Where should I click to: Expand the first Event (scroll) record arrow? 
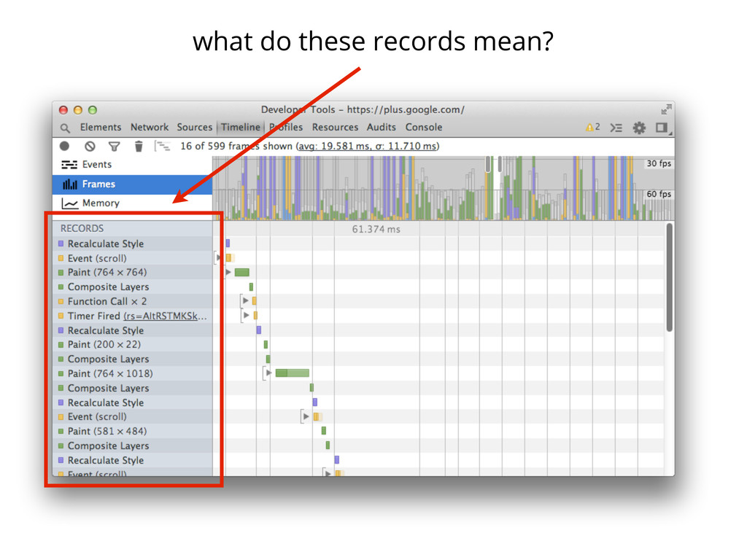coord(219,258)
